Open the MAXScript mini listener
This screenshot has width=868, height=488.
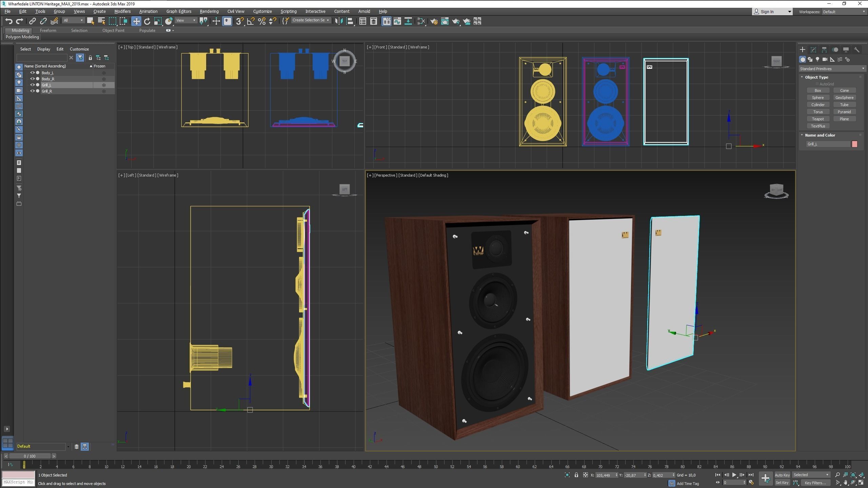tap(18, 482)
